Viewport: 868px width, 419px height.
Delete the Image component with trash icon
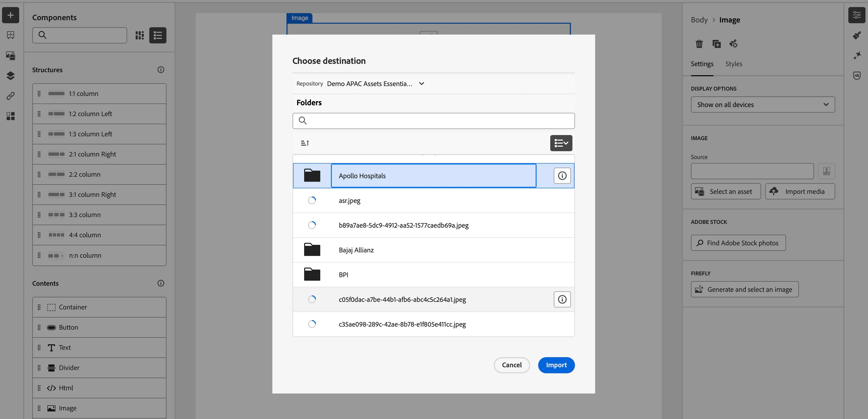point(699,44)
